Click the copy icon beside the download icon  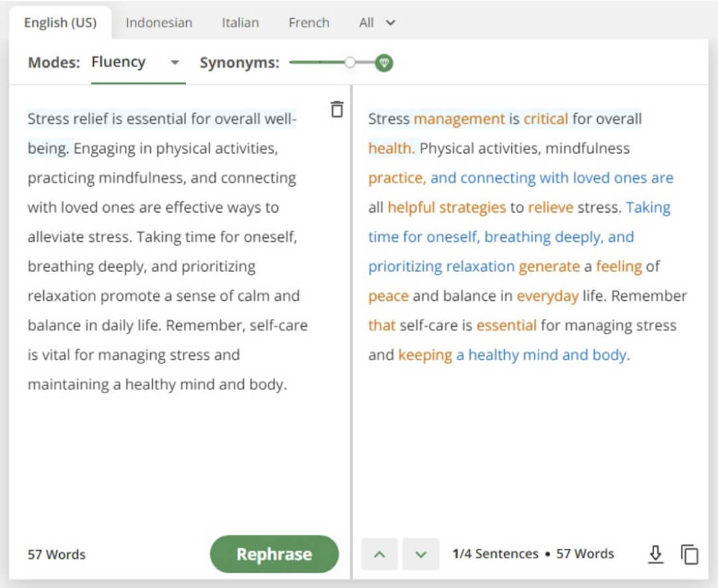[x=689, y=554]
